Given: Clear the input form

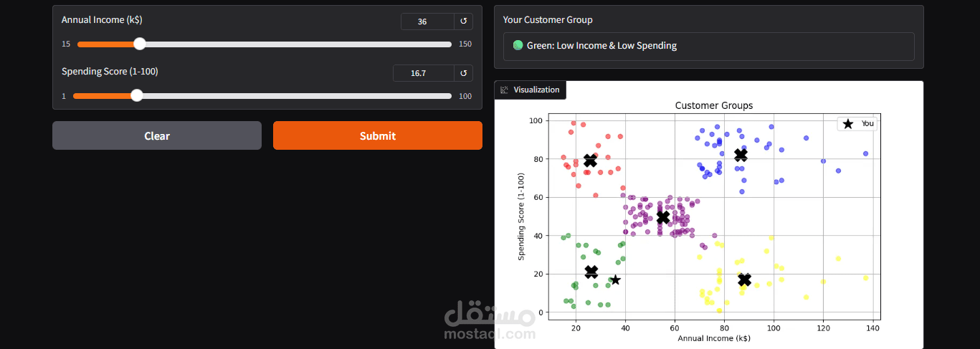Looking at the screenshot, I should [157, 135].
